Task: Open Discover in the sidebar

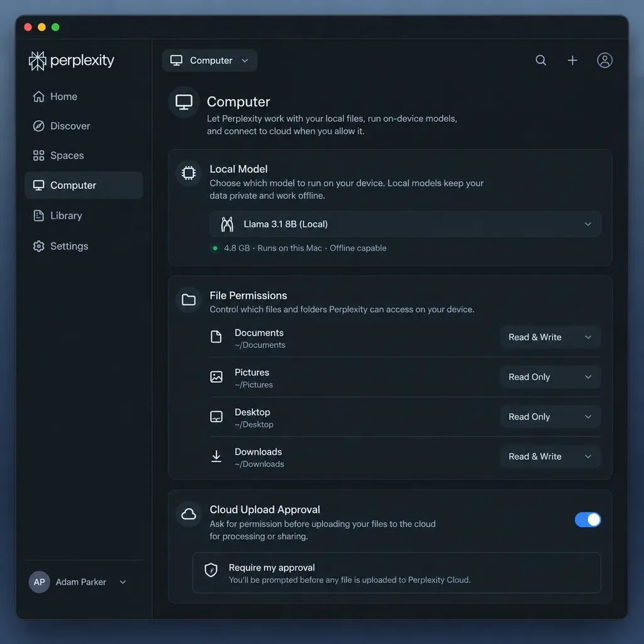Action: (x=84, y=126)
